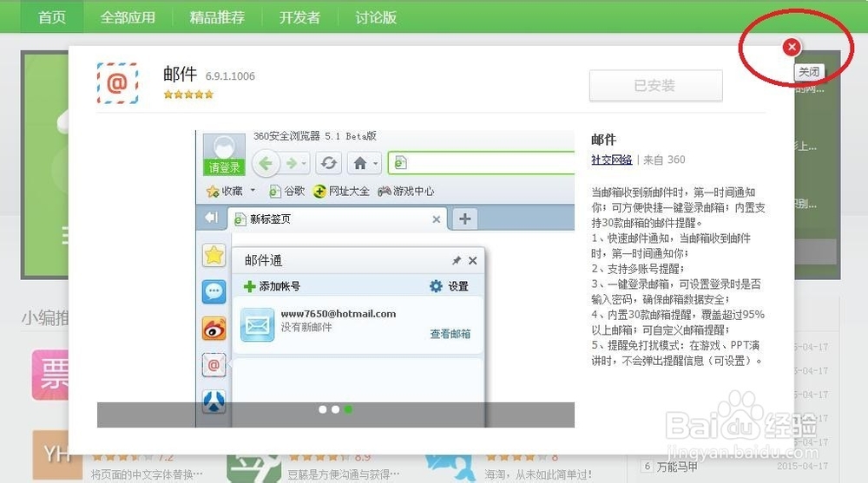Viewport: 868px width, 483px height.
Task: Click the yellow star sidebar icon
Action: 214,256
